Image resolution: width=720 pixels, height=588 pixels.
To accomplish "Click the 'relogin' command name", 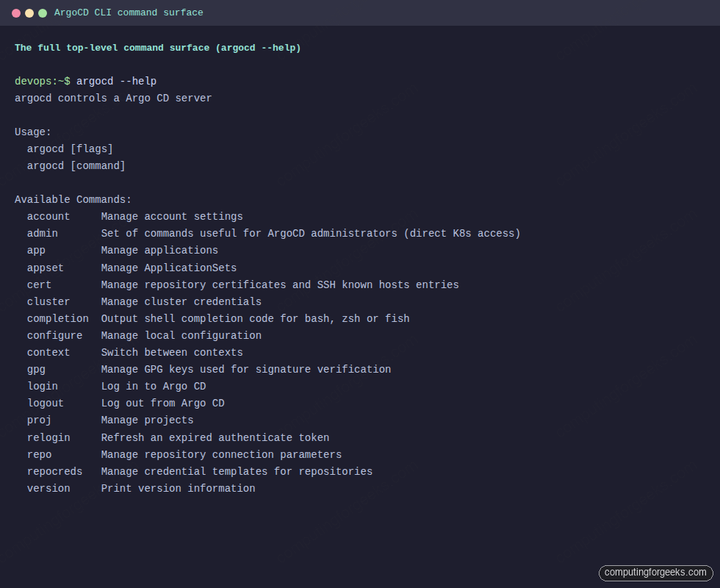I will (x=48, y=438).
